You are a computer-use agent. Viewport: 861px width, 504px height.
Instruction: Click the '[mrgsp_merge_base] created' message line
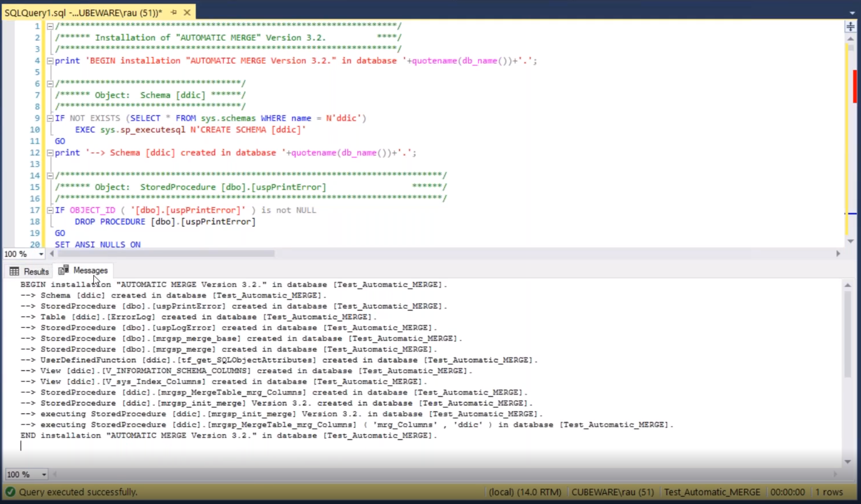click(x=241, y=338)
